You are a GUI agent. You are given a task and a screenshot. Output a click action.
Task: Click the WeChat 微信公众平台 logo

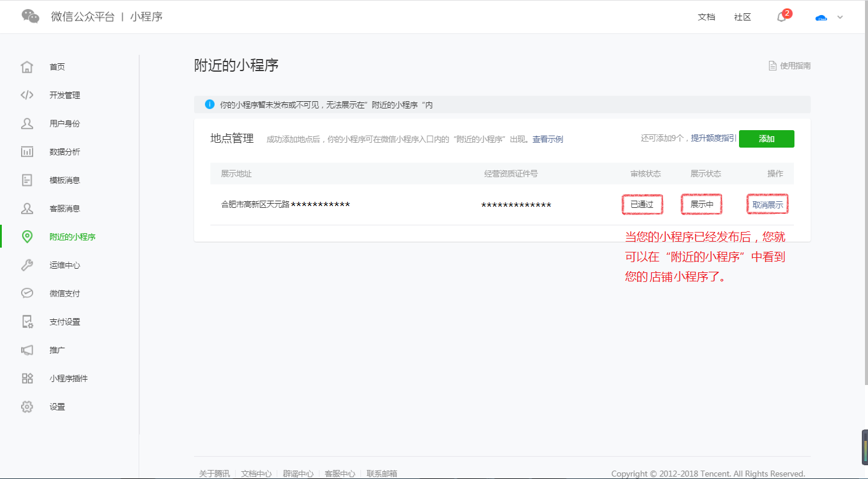click(30, 16)
